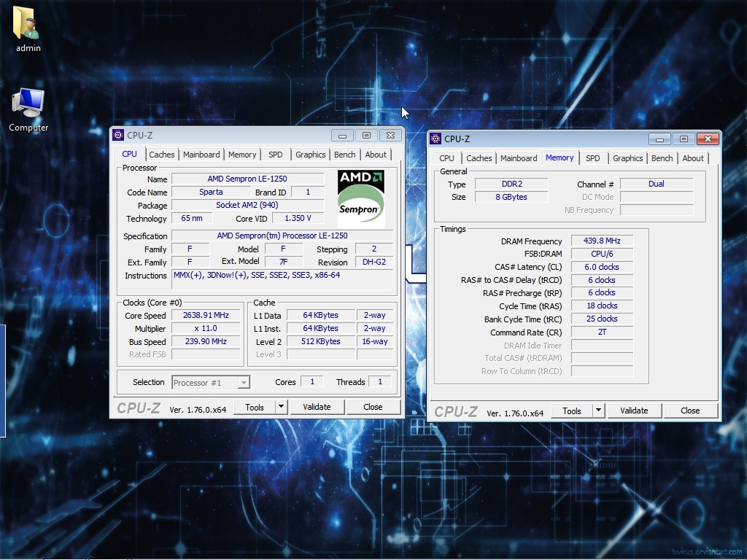Image resolution: width=747 pixels, height=560 pixels.
Task: Click the Close button in left CPU-Z window
Action: click(373, 407)
